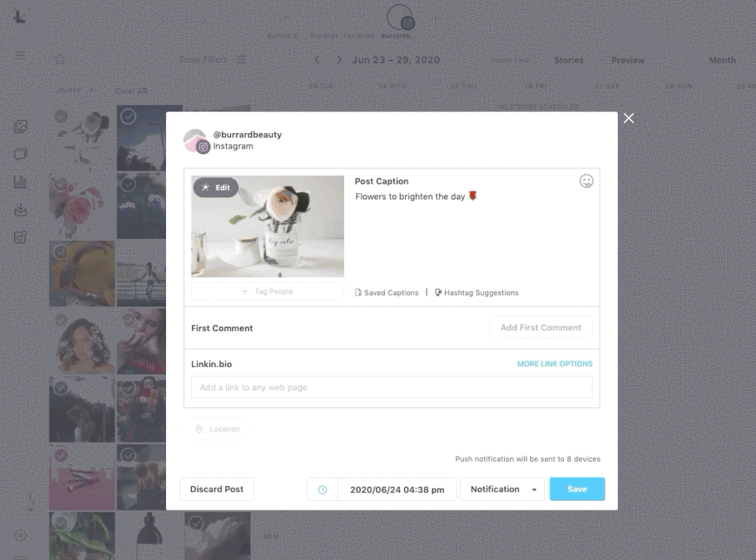Toggle checkmark on curly hair portrait thumbnail
Image resolution: width=756 pixels, height=560 pixels.
coord(61,320)
